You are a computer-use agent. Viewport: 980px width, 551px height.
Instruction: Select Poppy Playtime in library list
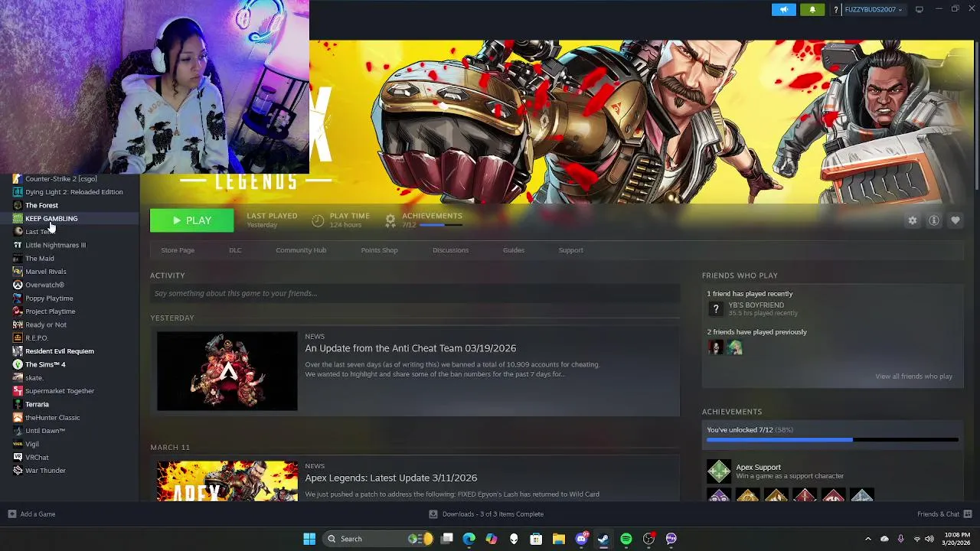[49, 298]
